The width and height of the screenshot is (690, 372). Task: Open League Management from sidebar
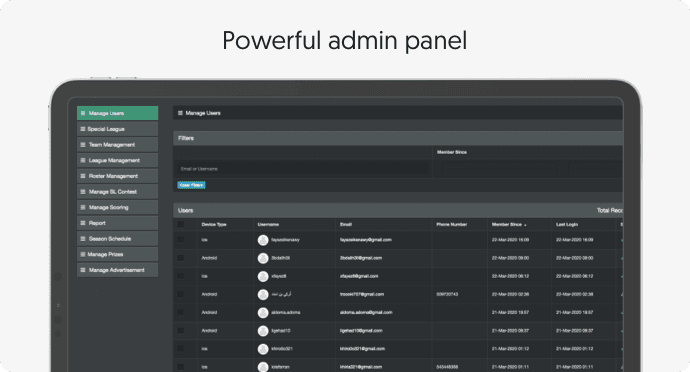coord(117,160)
